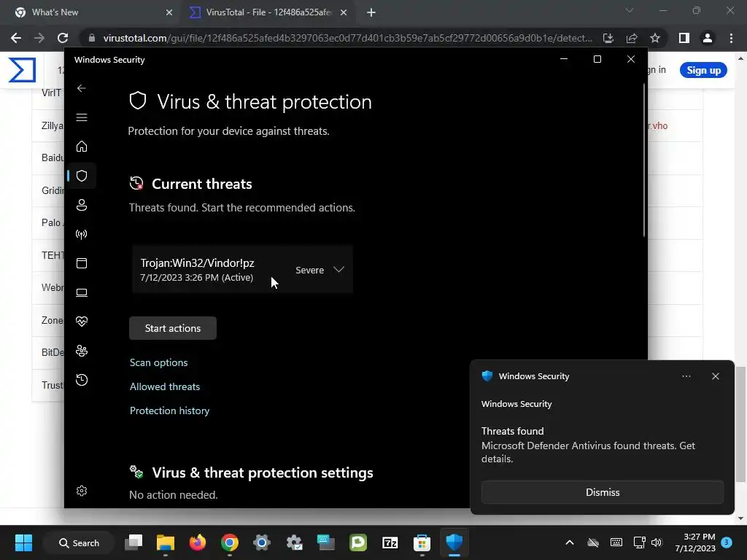
Task: Expand the Trojan:Win32/Vindor!pz threat details
Action: pos(338,270)
